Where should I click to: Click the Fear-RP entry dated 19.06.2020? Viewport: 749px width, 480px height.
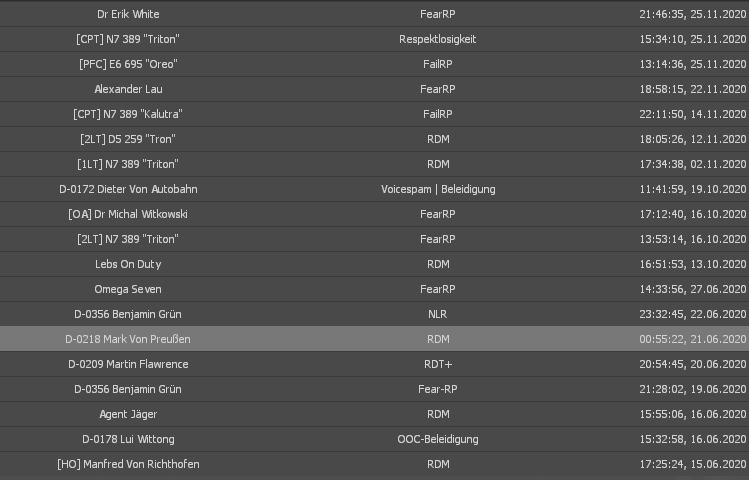pos(374,389)
